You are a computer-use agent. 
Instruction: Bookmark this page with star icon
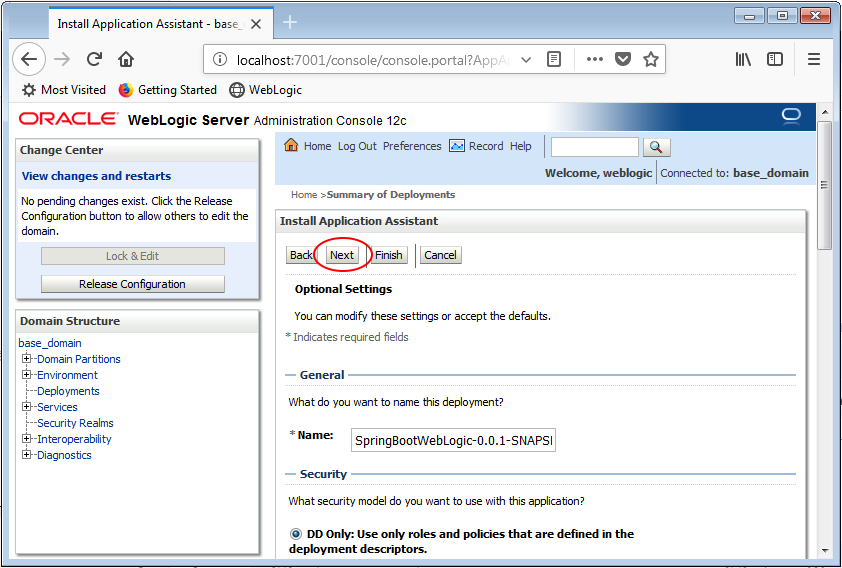(x=650, y=59)
